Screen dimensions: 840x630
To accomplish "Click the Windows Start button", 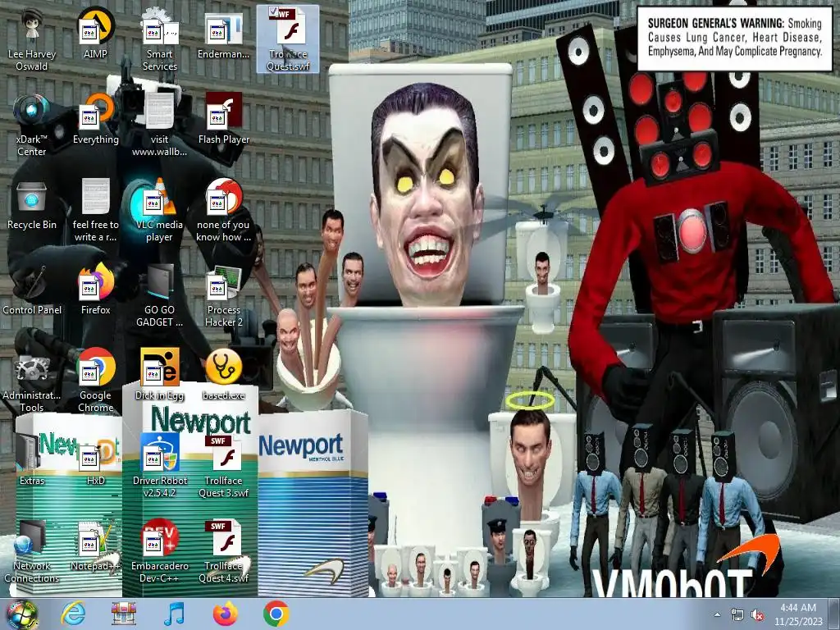I will pos(21,614).
